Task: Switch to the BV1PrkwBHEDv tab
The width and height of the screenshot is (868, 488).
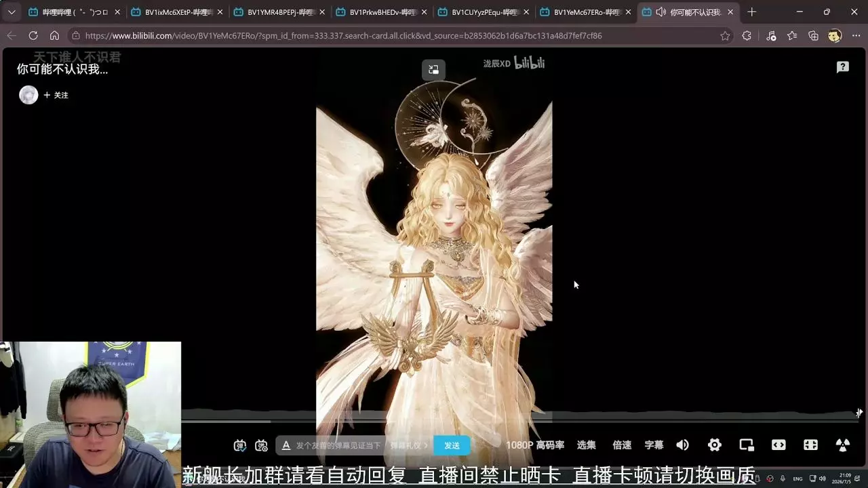Action: tap(381, 12)
